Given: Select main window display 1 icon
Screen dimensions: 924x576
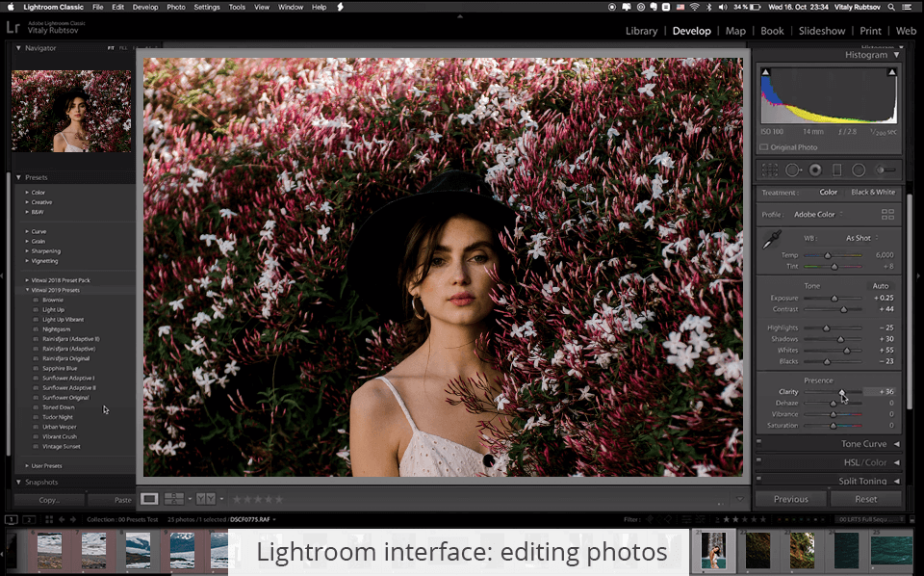Looking at the screenshot, I should click(x=12, y=519).
